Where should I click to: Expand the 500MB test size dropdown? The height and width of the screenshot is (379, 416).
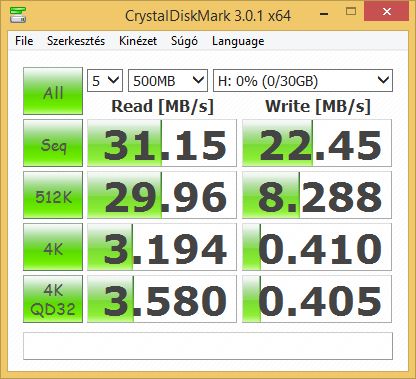click(168, 80)
